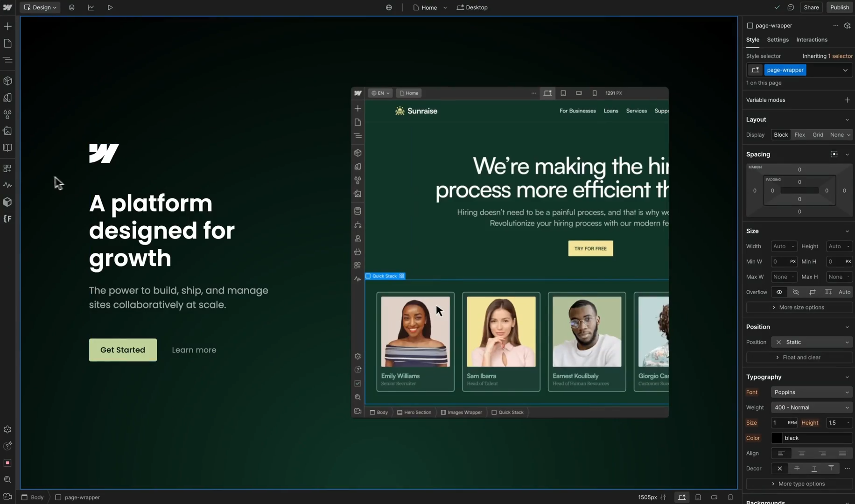855x504 pixels.
Task: Select Body in the breadcrumb bar
Action: point(33,497)
